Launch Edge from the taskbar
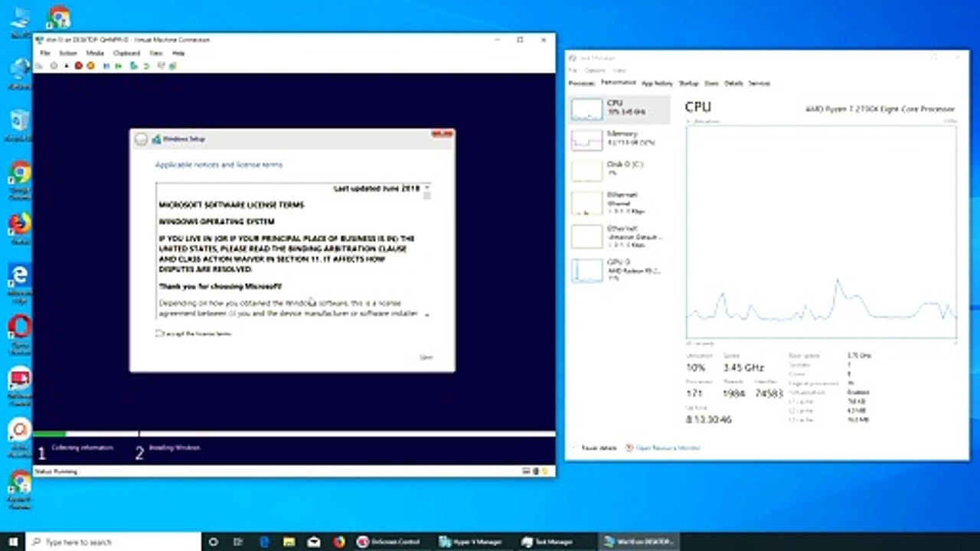This screenshot has width=980, height=551. pyautogui.click(x=263, y=541)
